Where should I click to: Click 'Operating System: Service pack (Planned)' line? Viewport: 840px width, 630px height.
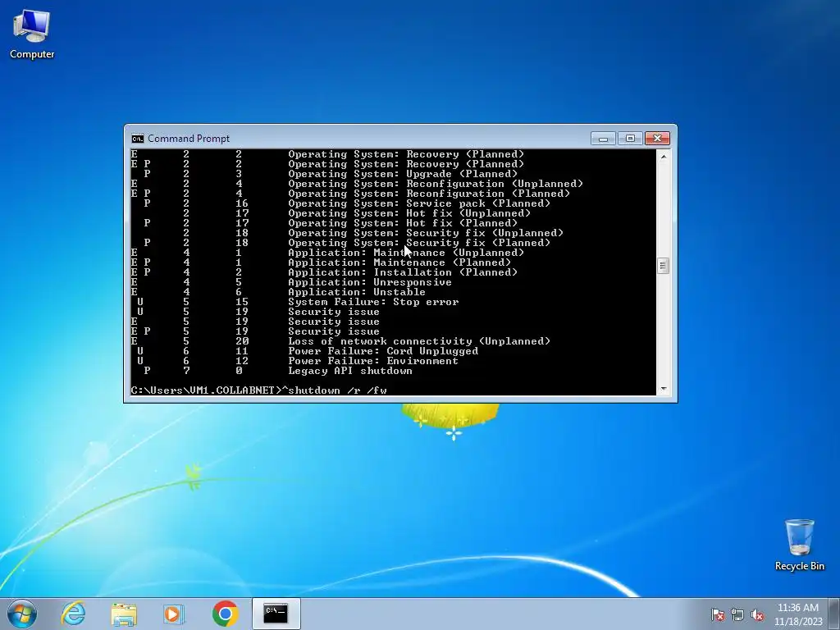pos(419,203)
